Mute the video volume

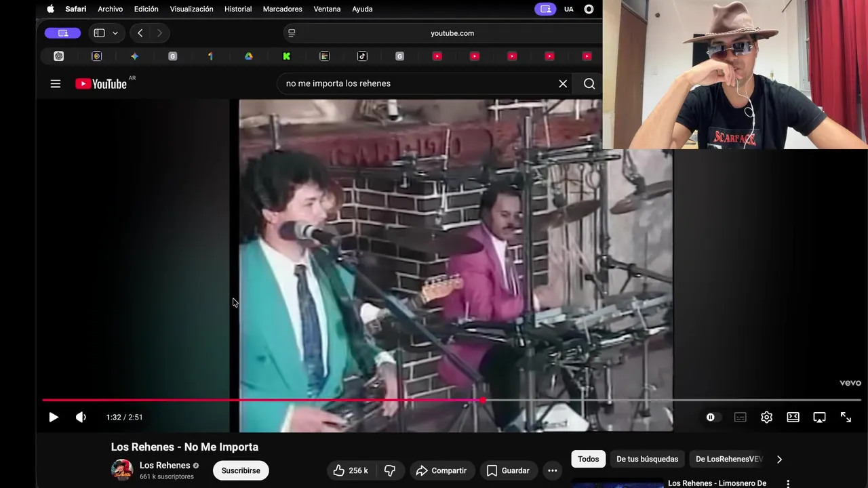81,417
